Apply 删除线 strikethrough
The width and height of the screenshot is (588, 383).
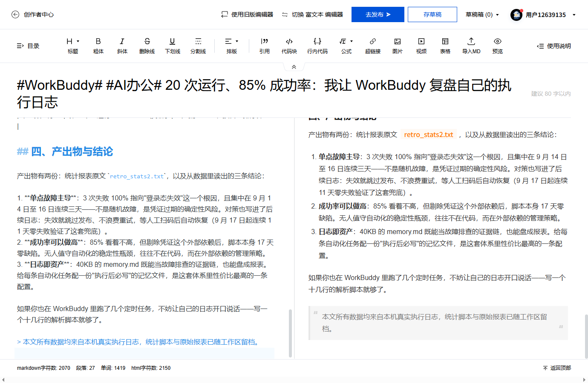pyautogui.click(x=147, y=46)
